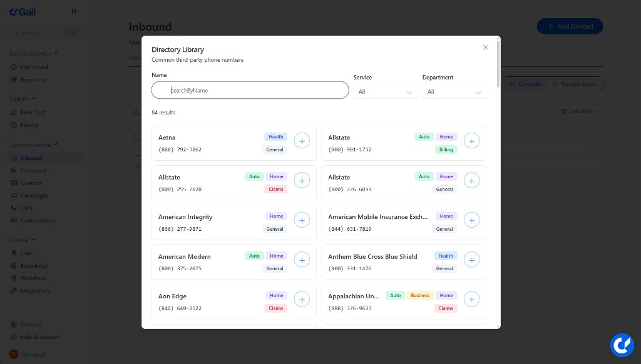This screenshot has height=364, width=641.
Task: Click the sidebar Search box
Action: click(44, 33)
